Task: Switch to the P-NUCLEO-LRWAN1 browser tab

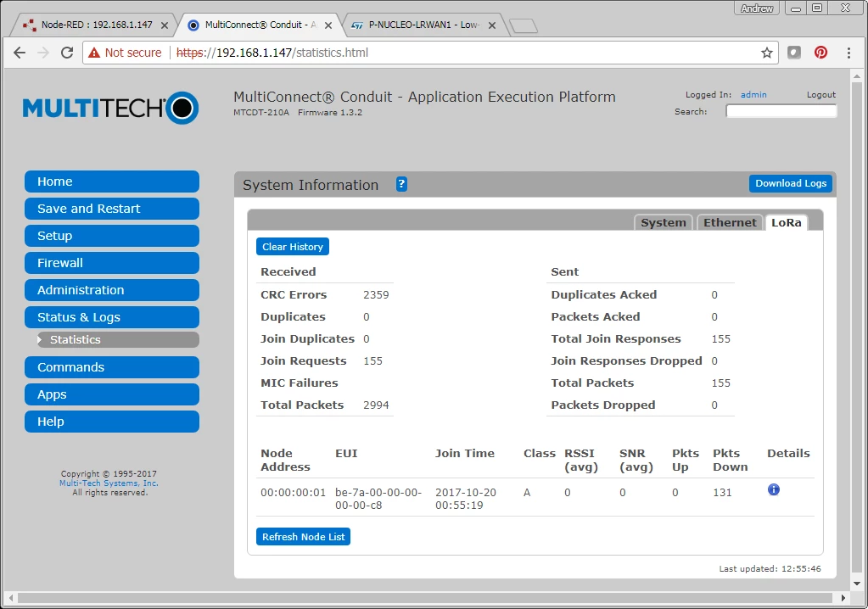Action: point(423,25)
